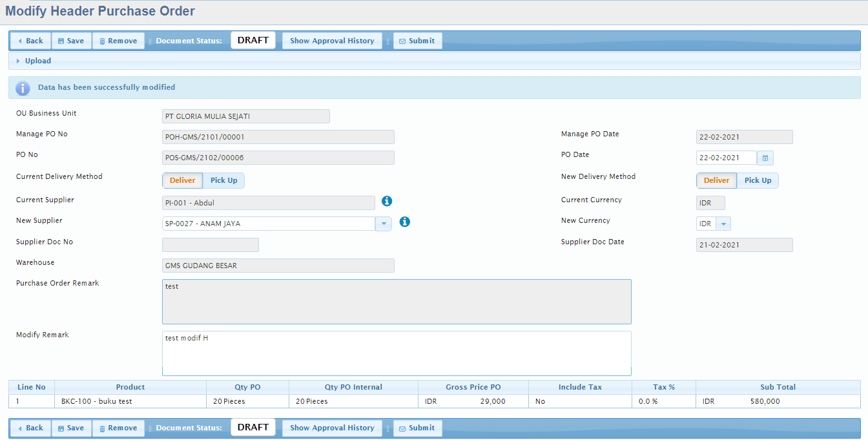Click the top Remove button

tap(118, 41)
